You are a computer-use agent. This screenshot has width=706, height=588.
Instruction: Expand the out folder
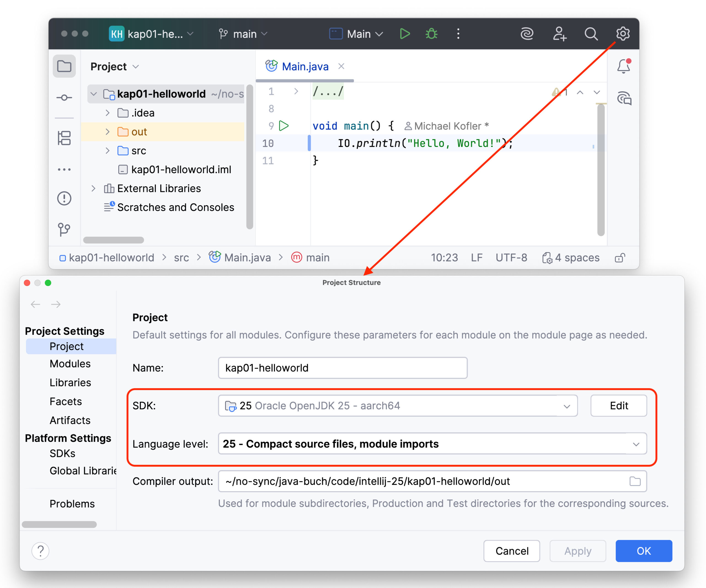(x=108, y=132)
